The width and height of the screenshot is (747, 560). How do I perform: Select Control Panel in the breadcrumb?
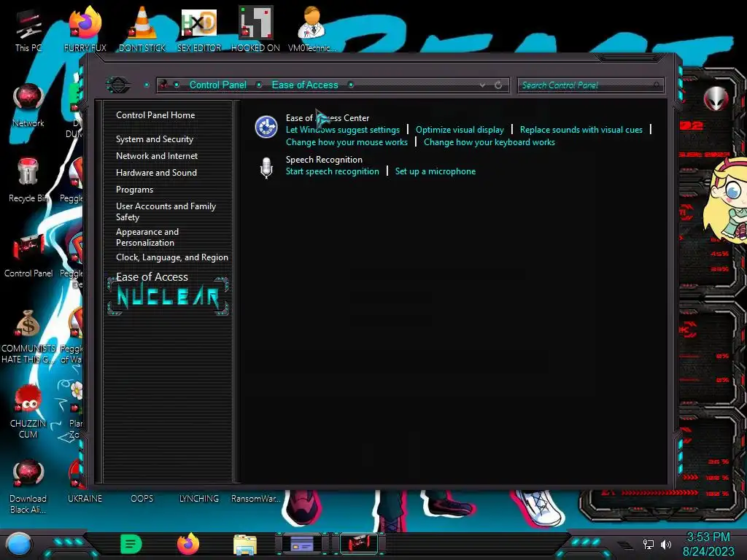tap(217, 85)
